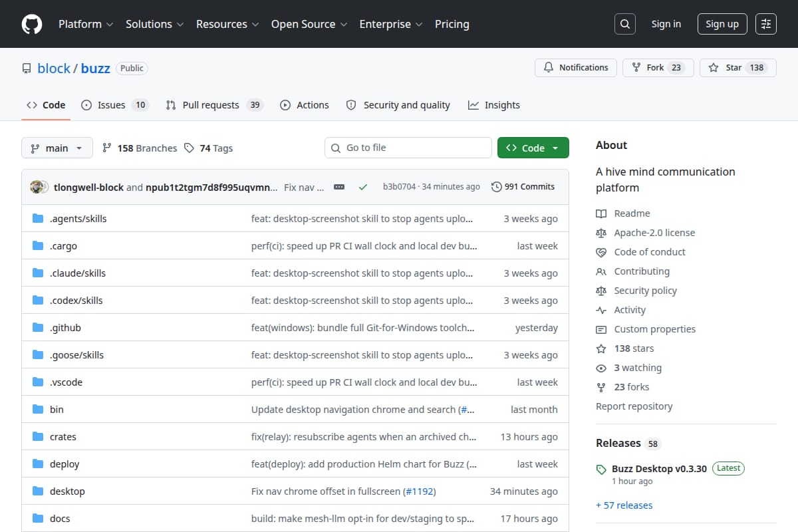798x532 pixels.
Task: Open the Security and quality tab
Action: pyautogui.click(x=398, y=105)
